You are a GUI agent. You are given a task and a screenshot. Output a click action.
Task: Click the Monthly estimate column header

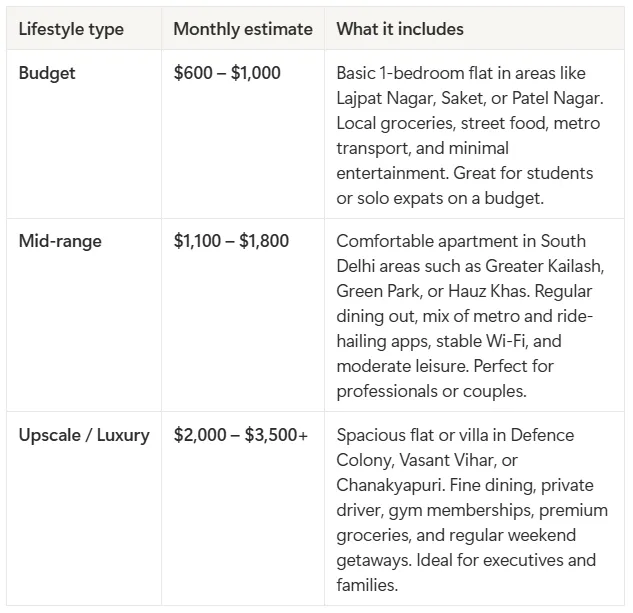point(243,29)
